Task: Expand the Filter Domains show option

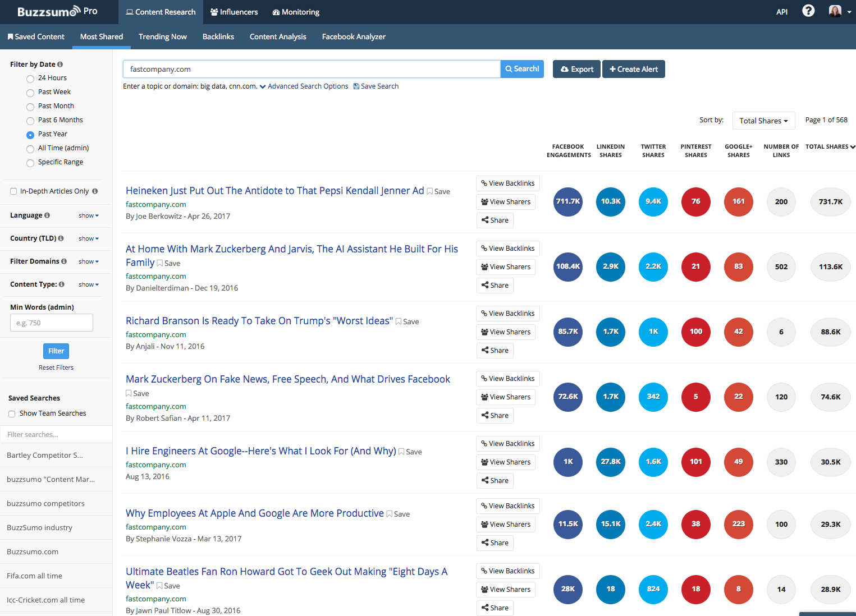Action: coord(88,261)
